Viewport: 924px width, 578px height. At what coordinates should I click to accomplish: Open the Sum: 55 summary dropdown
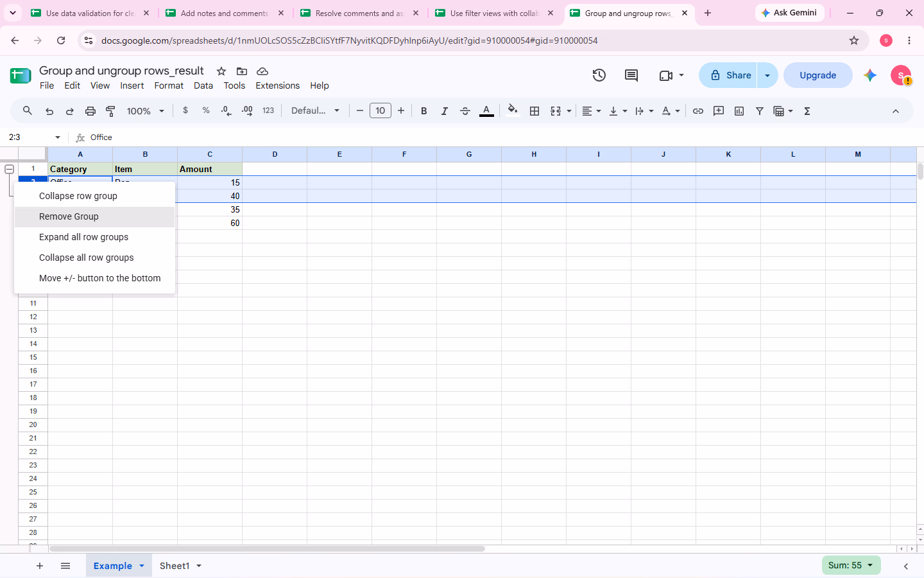851,565
